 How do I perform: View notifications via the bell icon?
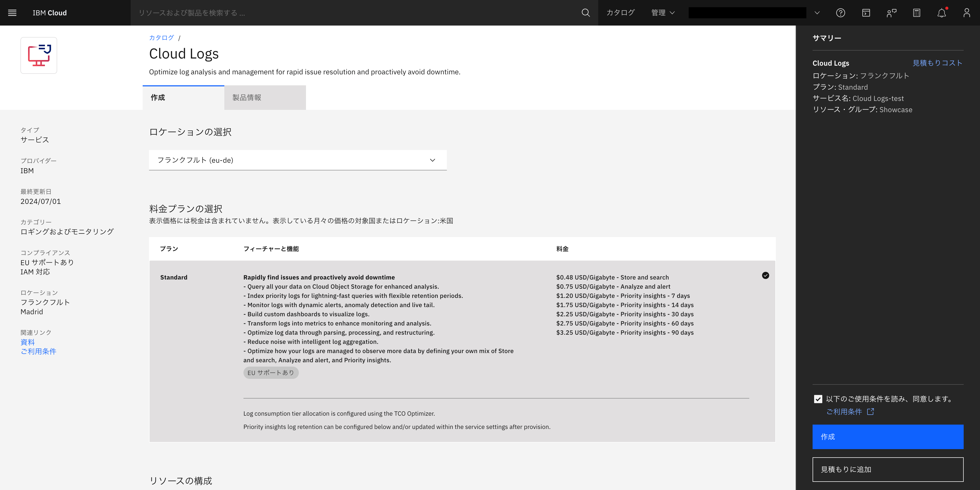tap(941, 13)
